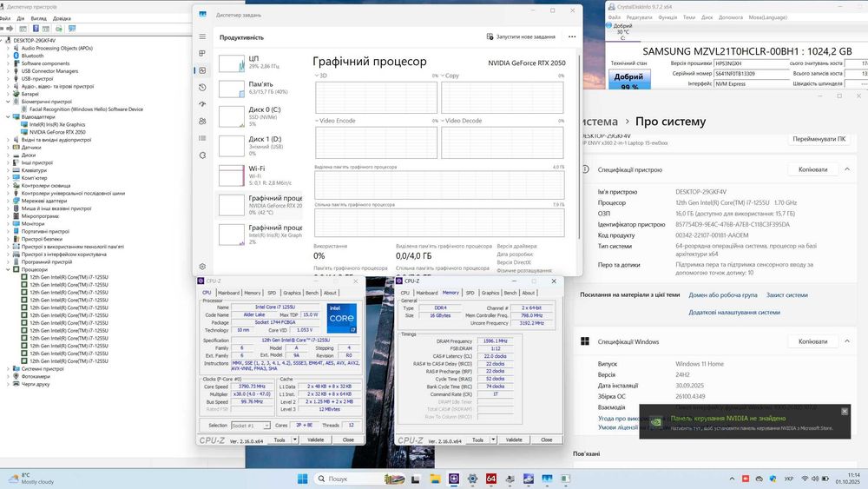
Task: Click Windows Start button on taskbar
Action: click(x=302, y=479)
